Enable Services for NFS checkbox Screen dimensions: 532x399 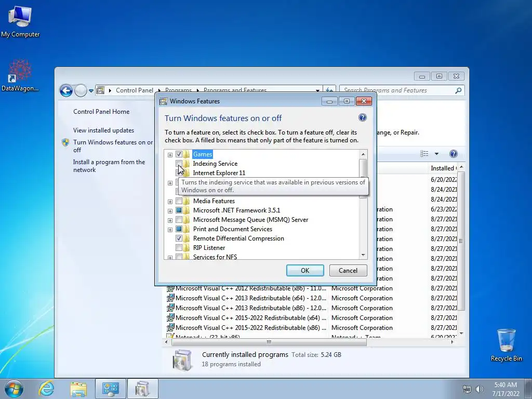pos(179,257)
